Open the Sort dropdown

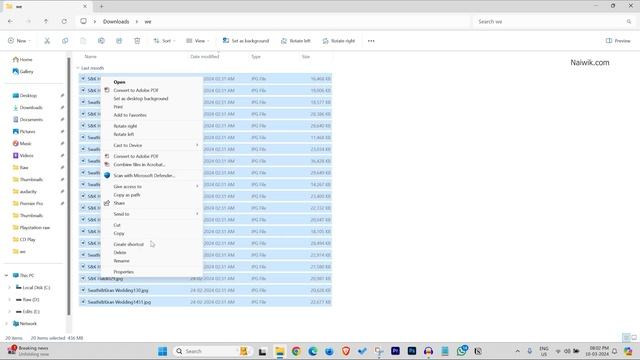(x=164, y=41)
